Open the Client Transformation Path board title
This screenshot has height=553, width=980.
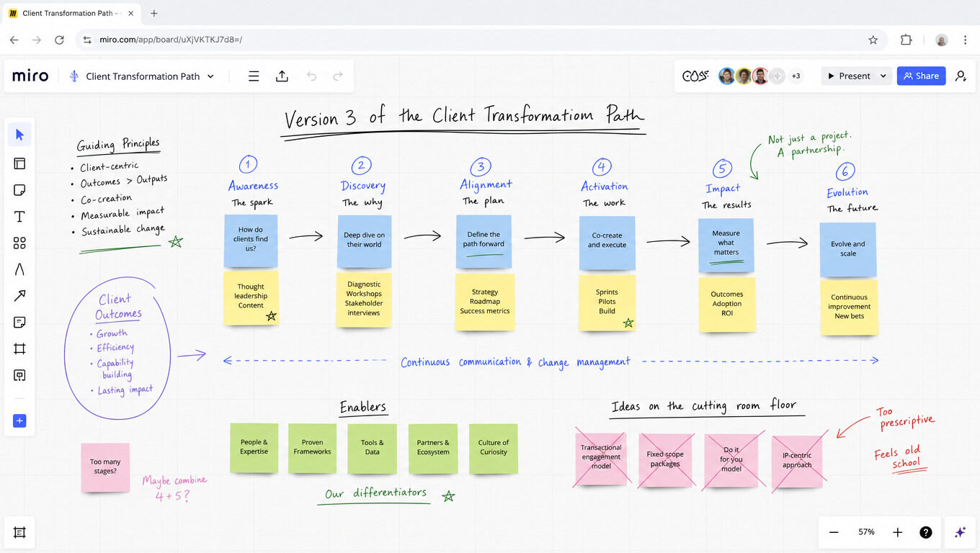point(143,76)
